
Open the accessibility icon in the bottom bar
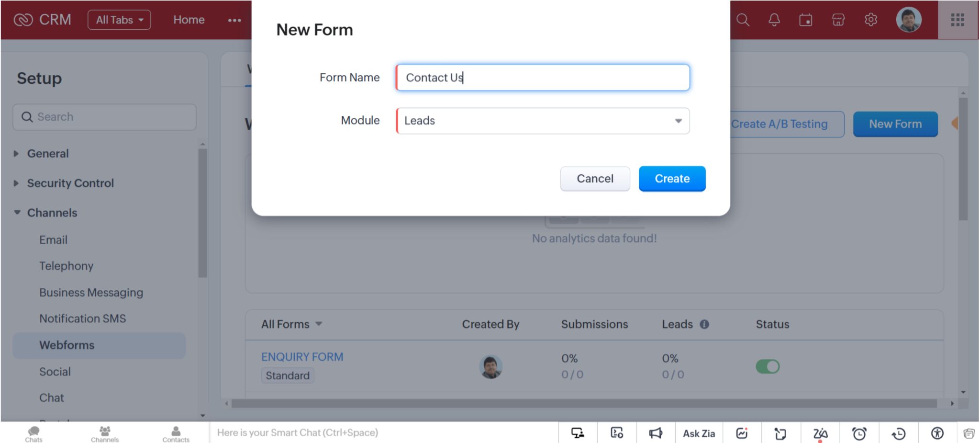tap(936, 433)
